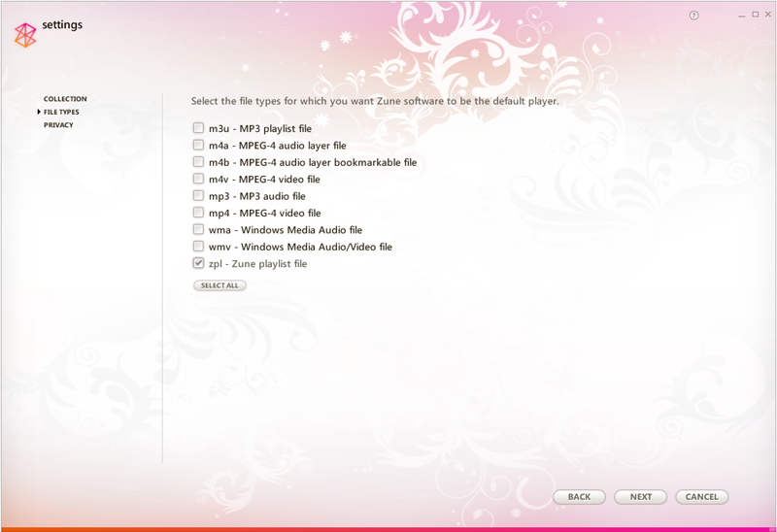Minimize the Zune settings window
The height and width of the screenshot is (532, 777).
point(741,16)
